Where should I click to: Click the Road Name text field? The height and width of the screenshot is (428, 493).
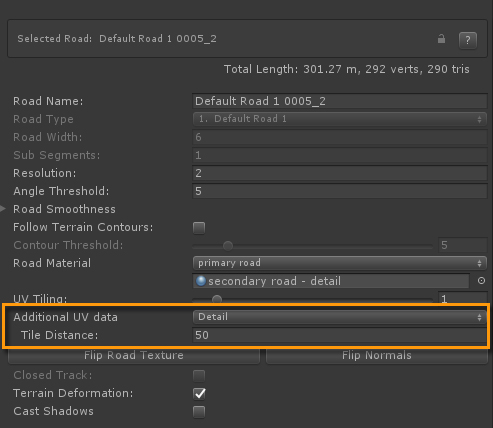340,101
